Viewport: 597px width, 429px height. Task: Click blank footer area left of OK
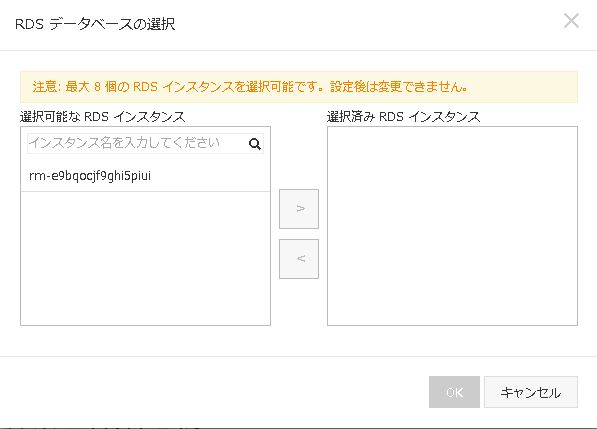pyautogui.click(x=213, y=392)
